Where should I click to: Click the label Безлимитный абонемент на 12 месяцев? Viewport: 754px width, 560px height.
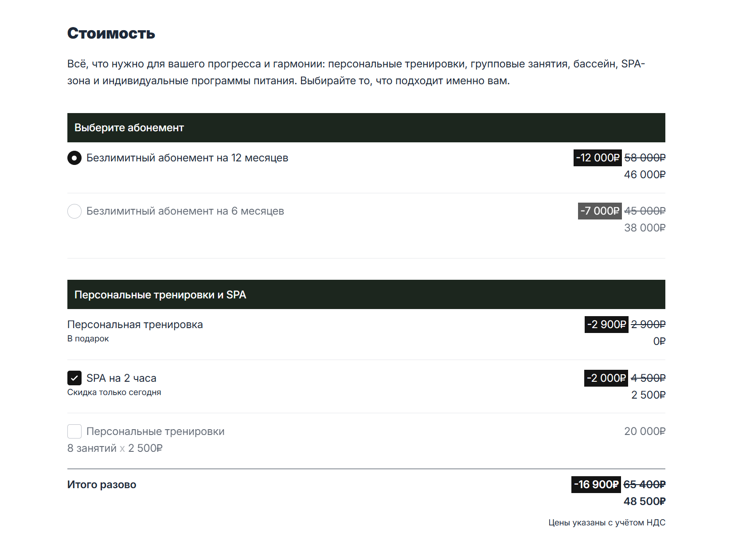point(187,158)
